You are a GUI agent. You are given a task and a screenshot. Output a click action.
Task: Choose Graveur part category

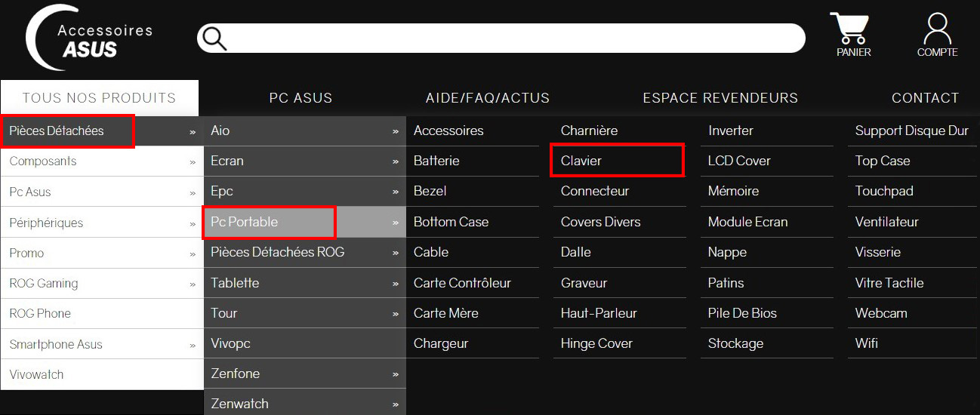[x=584, y=283]
